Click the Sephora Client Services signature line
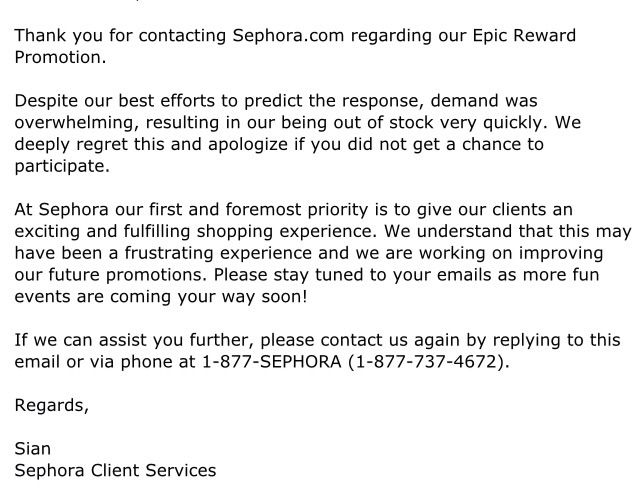This screenshot has width=640, height=498. 115,471
